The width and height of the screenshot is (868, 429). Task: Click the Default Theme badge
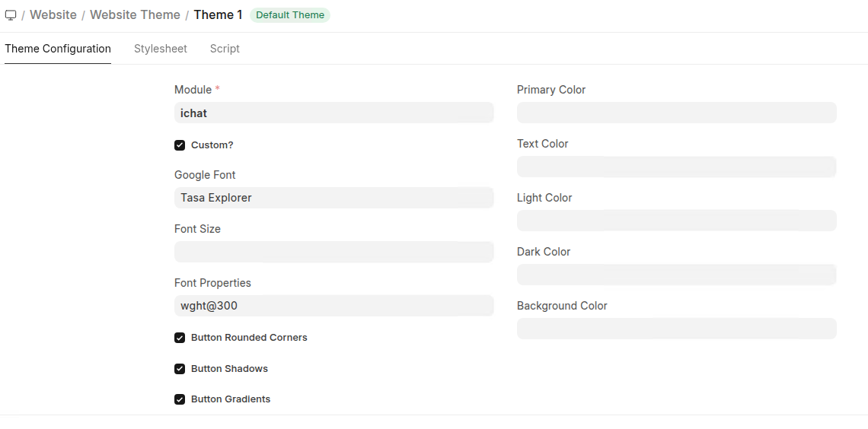289,15
